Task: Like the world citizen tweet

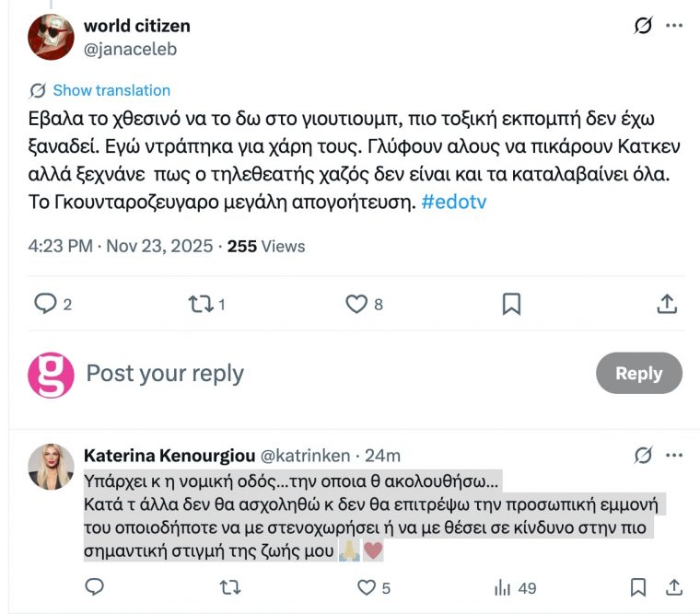Action: coord(356,304)
